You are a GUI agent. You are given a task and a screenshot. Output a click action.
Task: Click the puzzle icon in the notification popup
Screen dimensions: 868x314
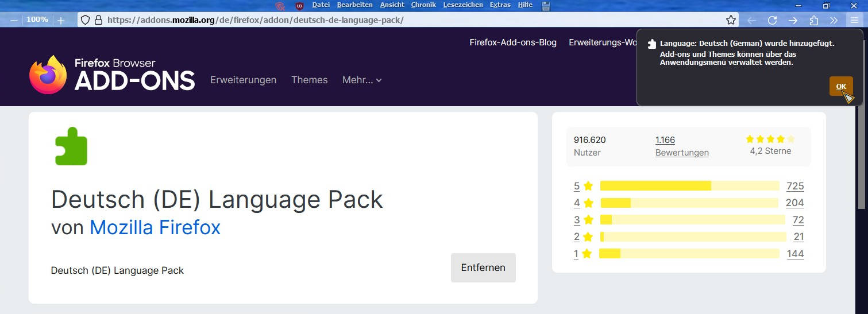(651, 44)
